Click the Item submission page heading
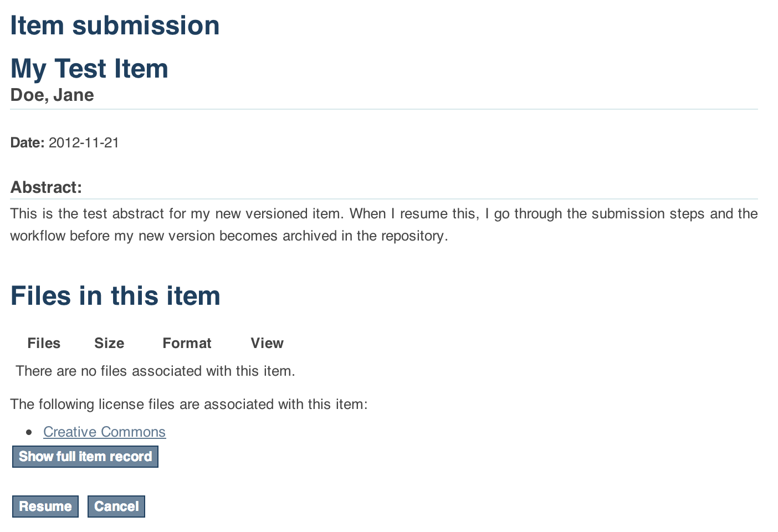The image size is (778, 532). (x=115, y=25)
